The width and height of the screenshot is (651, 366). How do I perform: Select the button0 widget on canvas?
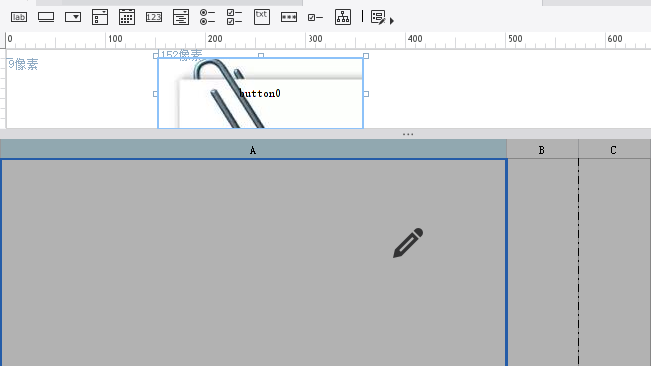coord(260,93)
